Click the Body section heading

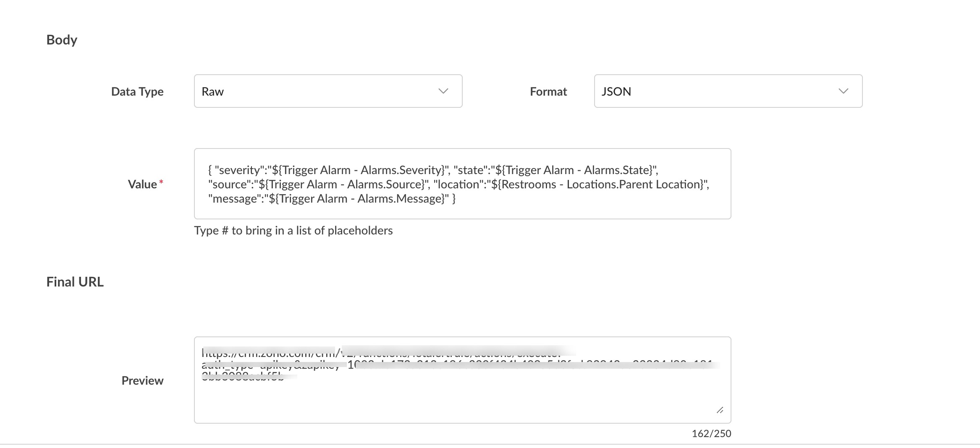point(62,39)
